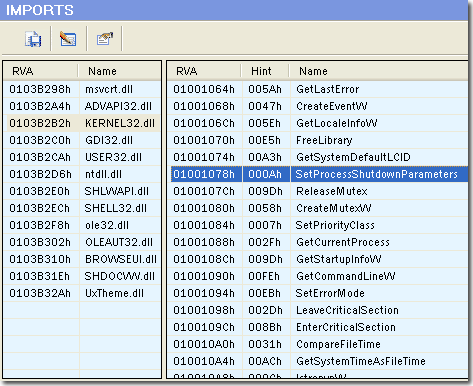Select the GetLocaleInfoW function row

point(318,123)
